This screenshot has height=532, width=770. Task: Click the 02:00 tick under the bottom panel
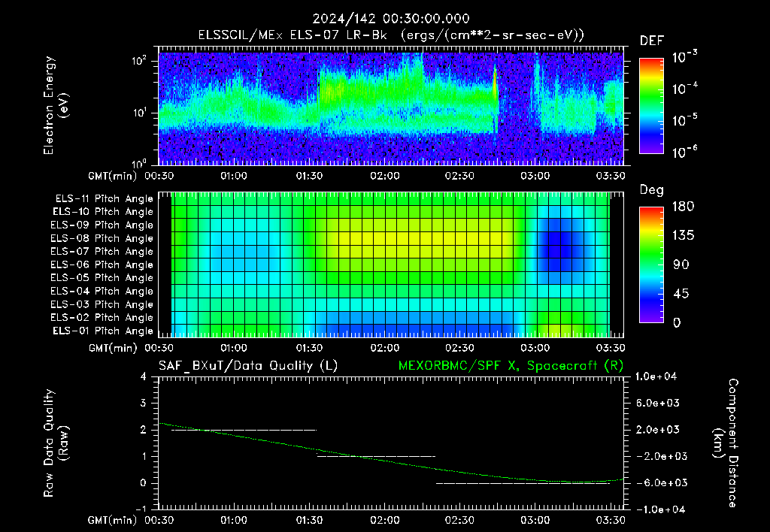[x=384, y=520]
